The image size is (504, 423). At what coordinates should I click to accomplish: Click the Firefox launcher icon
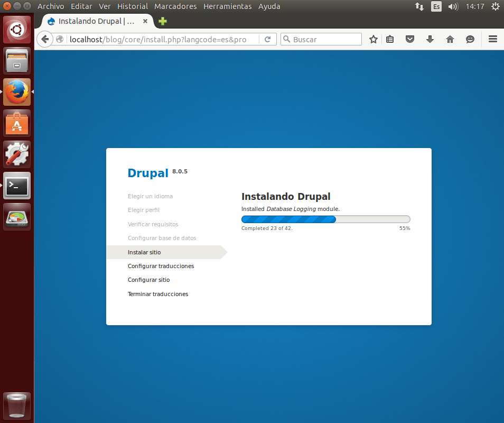click(x=17, y=92)
